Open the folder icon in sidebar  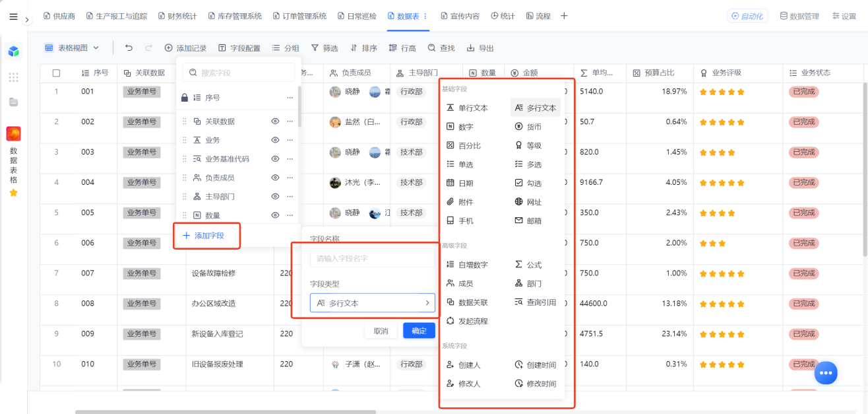(14, 102)
